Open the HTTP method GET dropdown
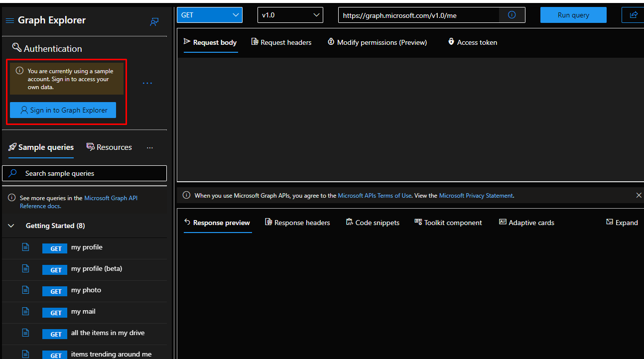The image size is (644, 359). point(210,15)
